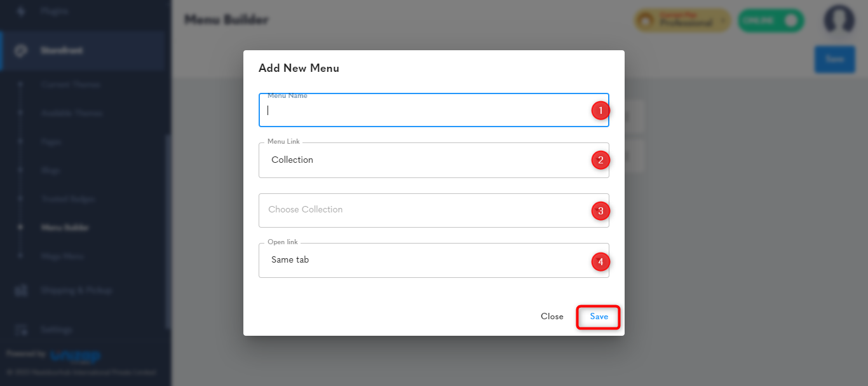Open the Menu Link dropdown showing Collection
The width and height of the screenshot is (868, 386).
click(433, 160)
